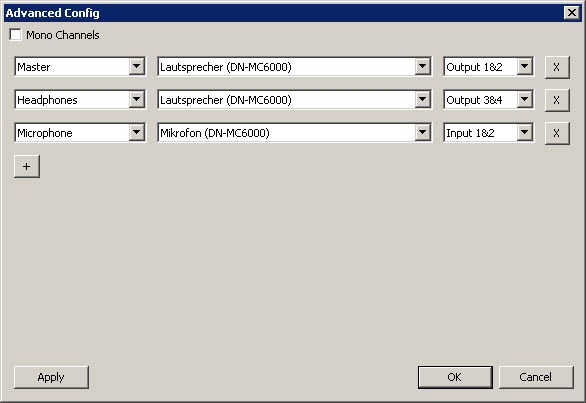Click the Mono Channels label text
The image size is (586, 403).
pos(63,35)
